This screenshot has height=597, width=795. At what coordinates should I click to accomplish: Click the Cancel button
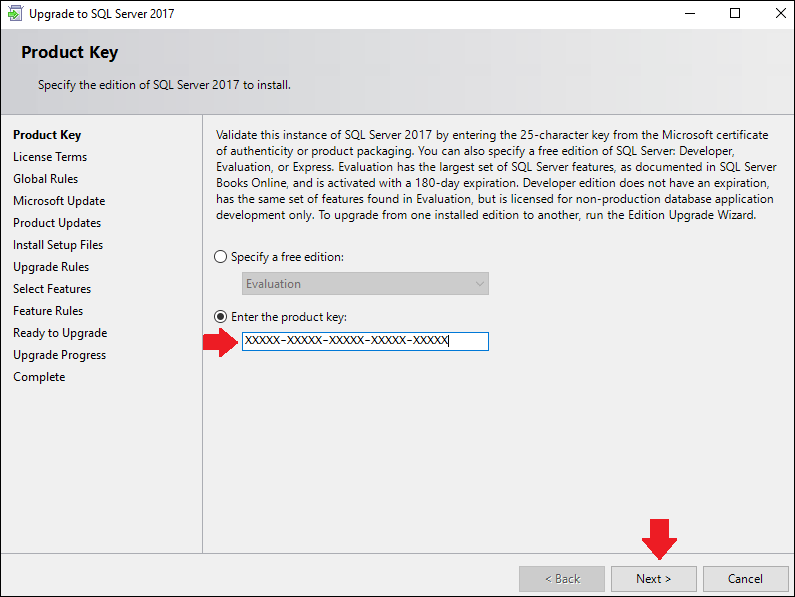745,579
